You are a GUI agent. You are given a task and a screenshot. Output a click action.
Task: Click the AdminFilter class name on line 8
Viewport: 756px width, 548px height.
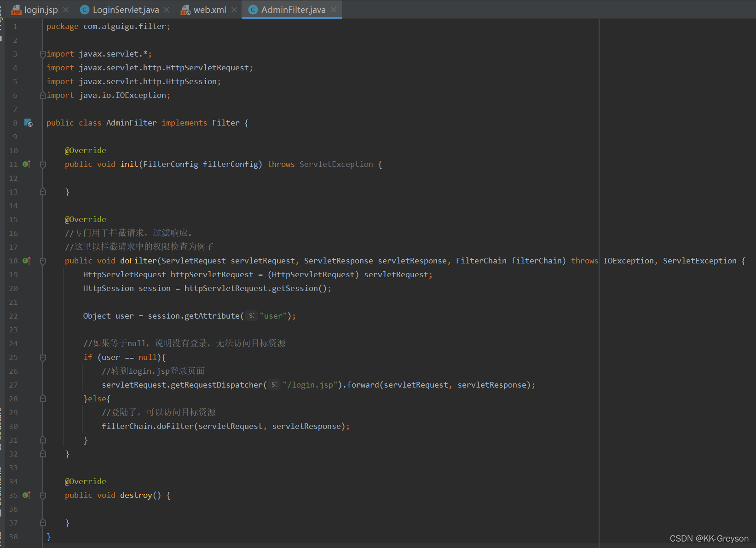132,123
